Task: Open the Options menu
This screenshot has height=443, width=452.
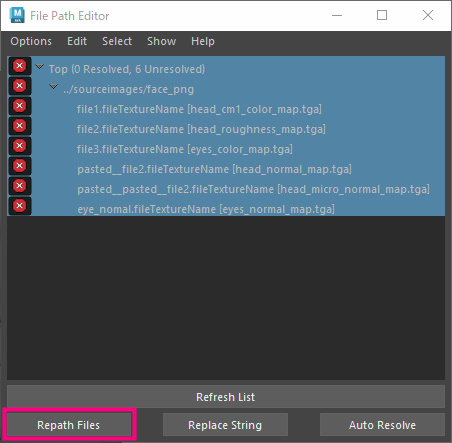Action: tap(31, 41)
